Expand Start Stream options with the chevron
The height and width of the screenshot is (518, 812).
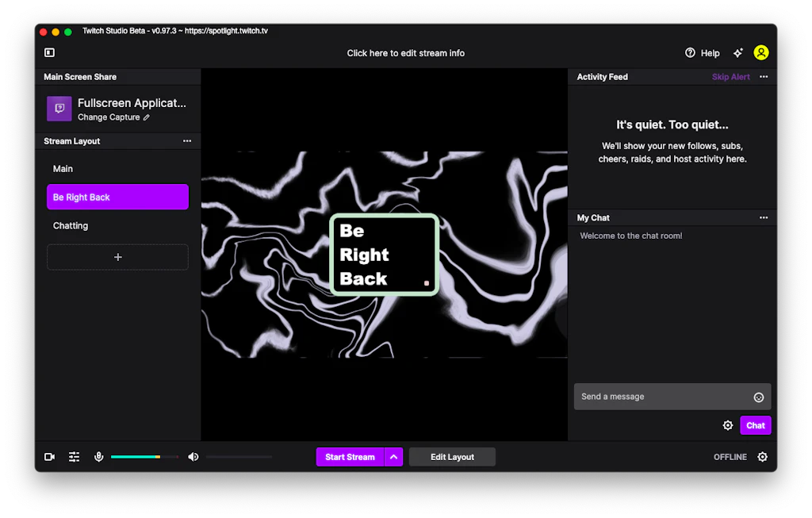(393, 457)
